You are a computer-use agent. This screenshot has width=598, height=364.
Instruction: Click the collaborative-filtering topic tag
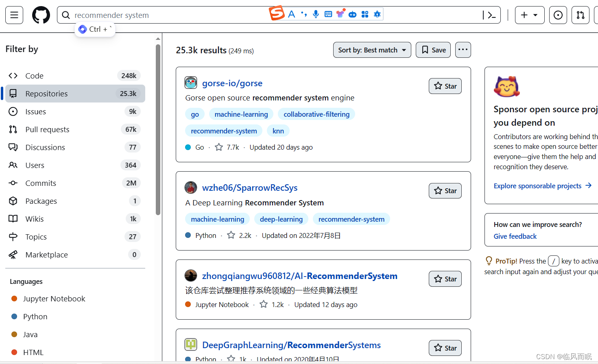pyautogui.click(x=316, y=114)
